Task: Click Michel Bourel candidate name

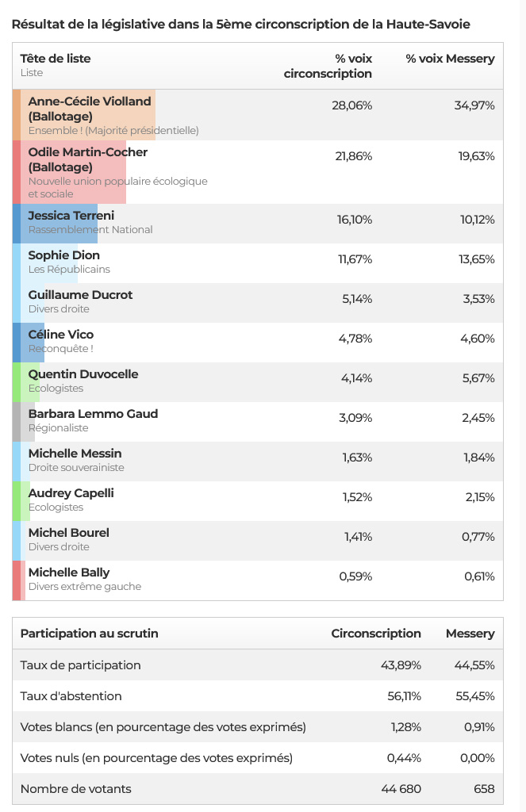Action: click(x=68, y=533)
